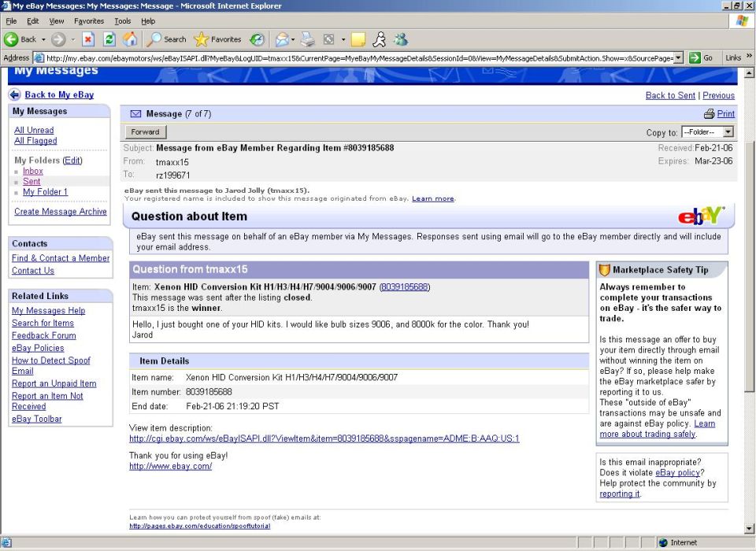This screenshot has height=551, width=756.
Task: Click the reporting it link
Action: click(x=620, y=494)
